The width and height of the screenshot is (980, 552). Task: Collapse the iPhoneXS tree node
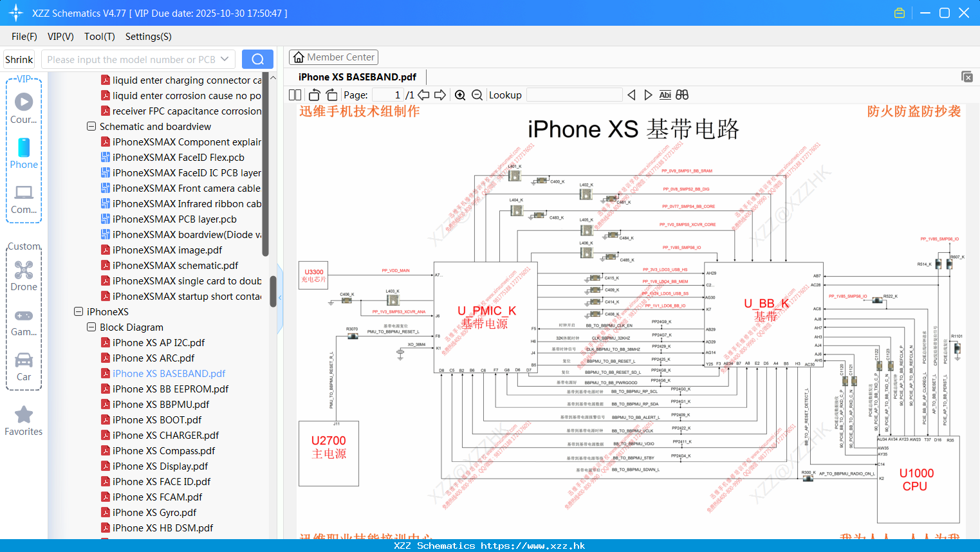(x=79, y=311)
